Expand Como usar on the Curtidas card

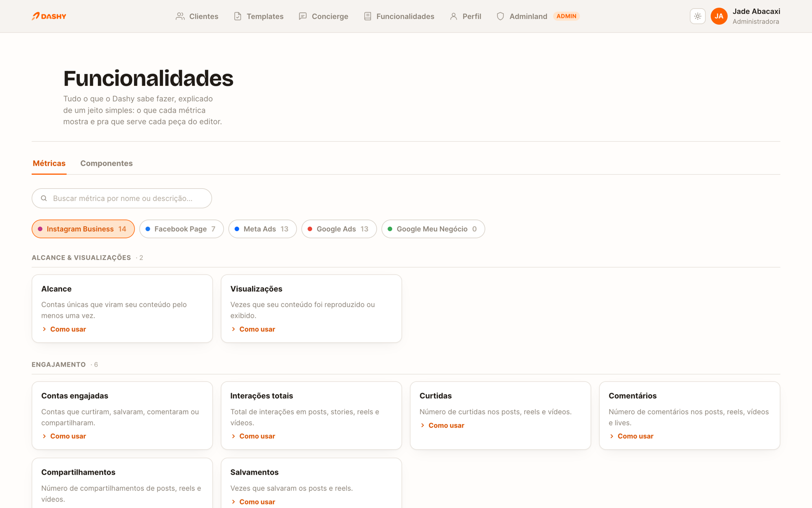point(442,425)
